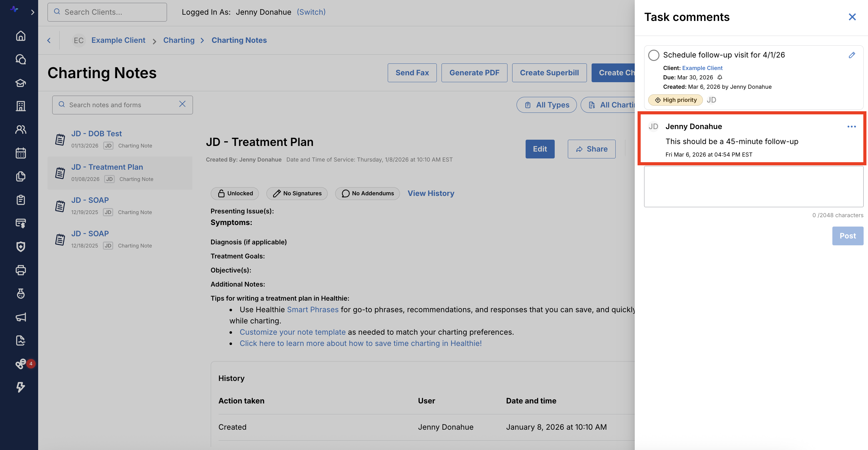Click the printer icon in sidebar
This screenshot has width=868, height=450.
[x=21, y=270]
